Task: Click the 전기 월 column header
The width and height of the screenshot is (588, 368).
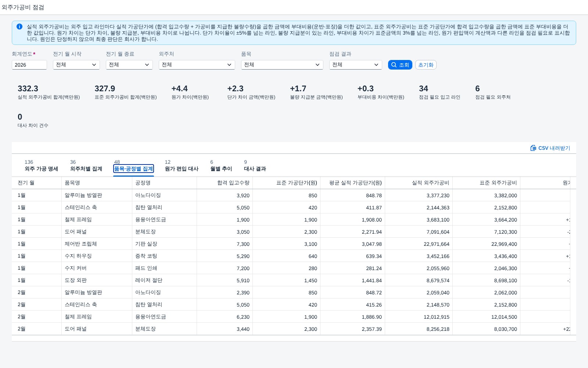Action: pos(37,183)
